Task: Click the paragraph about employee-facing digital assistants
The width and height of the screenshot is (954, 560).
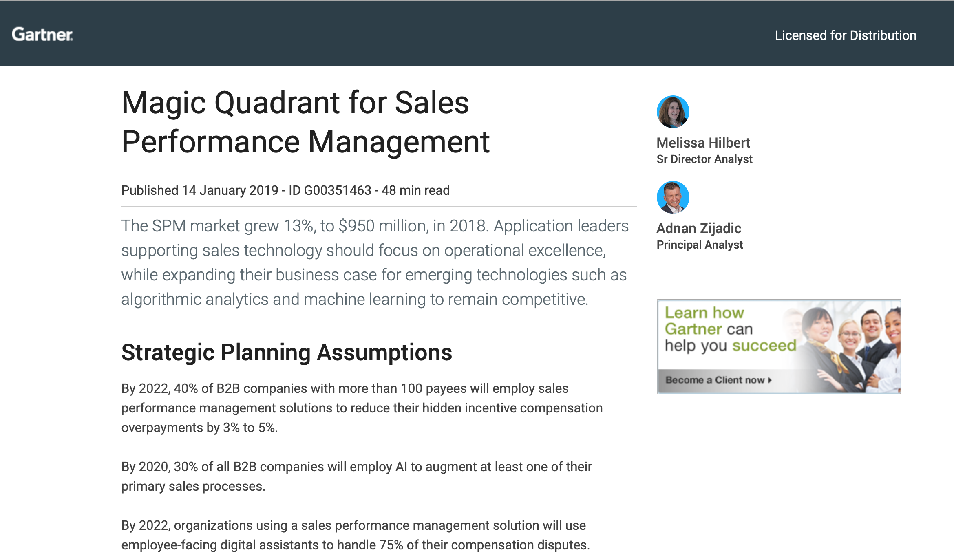Action: click(x=356, y=535)
